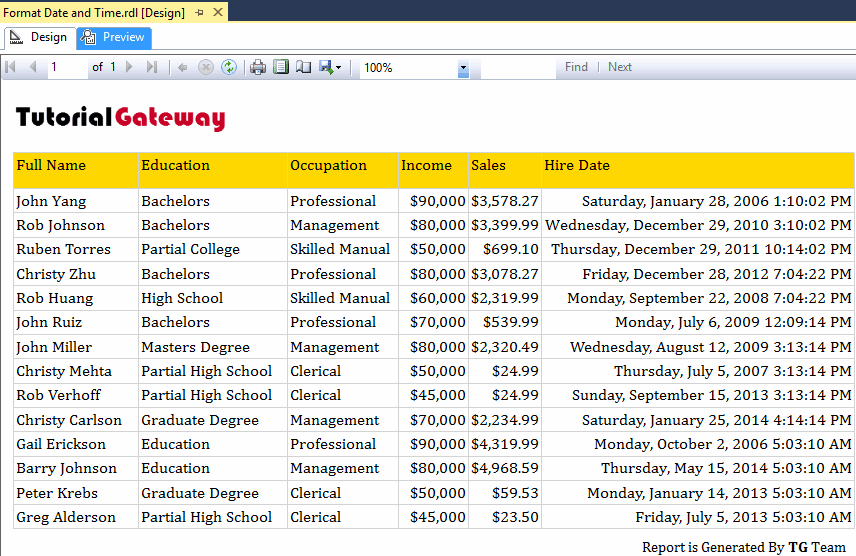This screenshot has width=856, height=556.
Task: Go to next page of report
Action: pyautogui.click(x=129, y=67)
